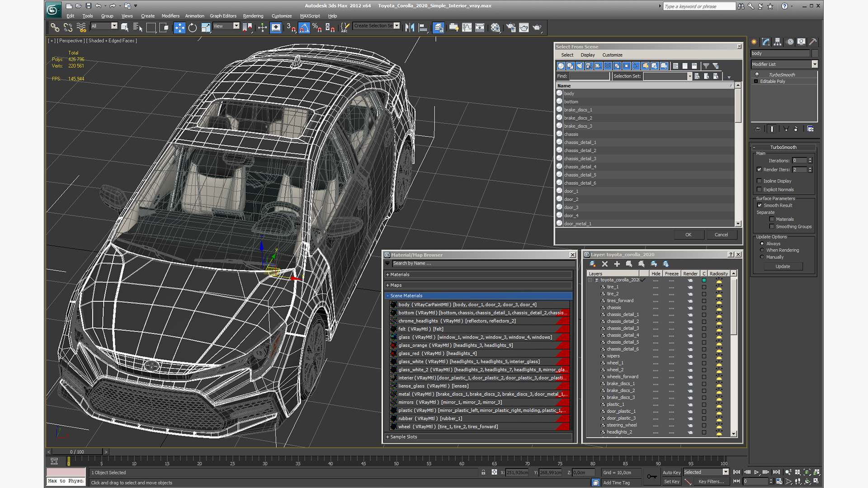Screen dimensions: 868x488
Task: Open the Modifiers menu
Action: pyautogui.click(x=170, y=16)
